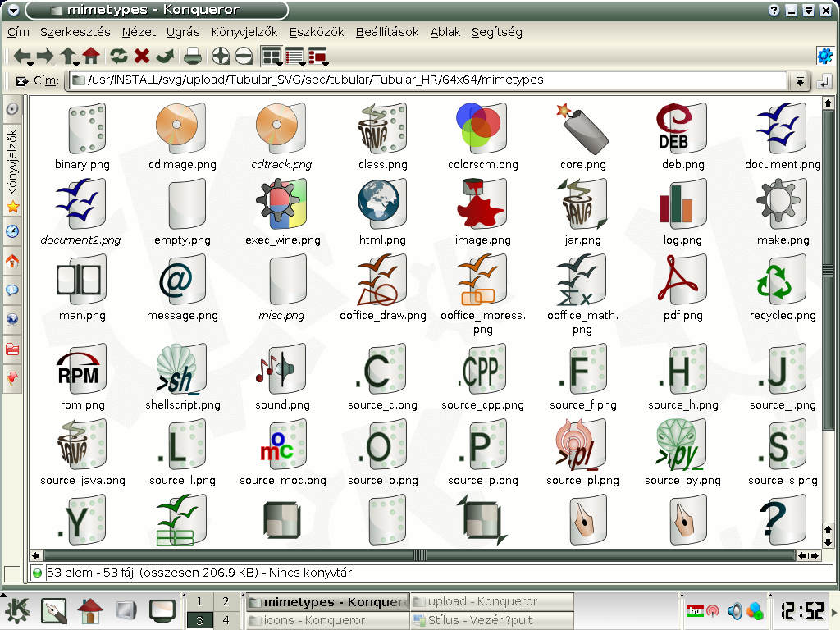
Task: Go up one directory level
Action: 69,56
